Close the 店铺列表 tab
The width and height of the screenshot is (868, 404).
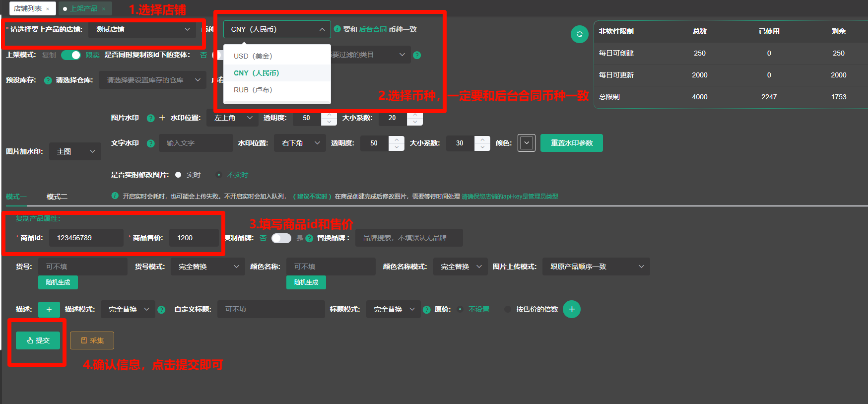click(x=48, y=9)
